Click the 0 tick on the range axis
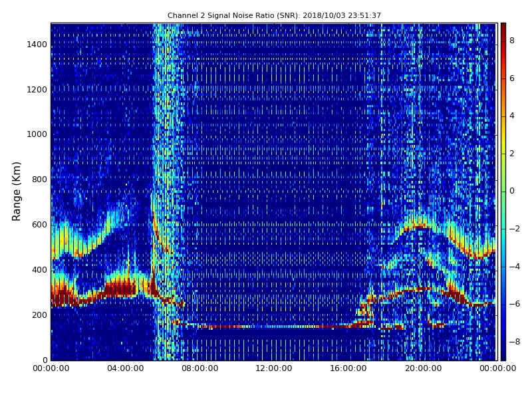This screenshot has height=399, width=532. tap(45, 360)
